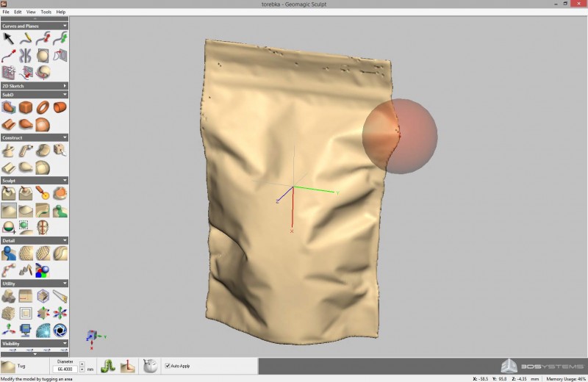Image resolution: width=588 pixels, height=382 pixels.
Task: Select the green blob sculpt tool
Action: click(x=60, y=210)
